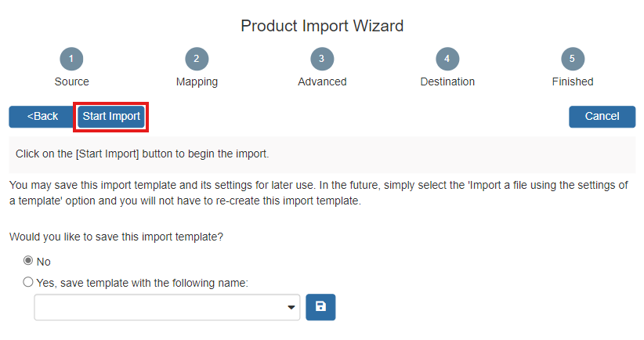
Task: Switch to the Advanced step label
Action: point(322,81)
